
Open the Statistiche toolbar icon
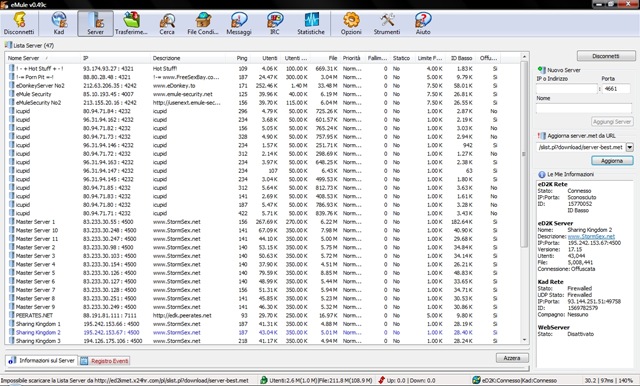pyautogui.click(x=311, y=23)
